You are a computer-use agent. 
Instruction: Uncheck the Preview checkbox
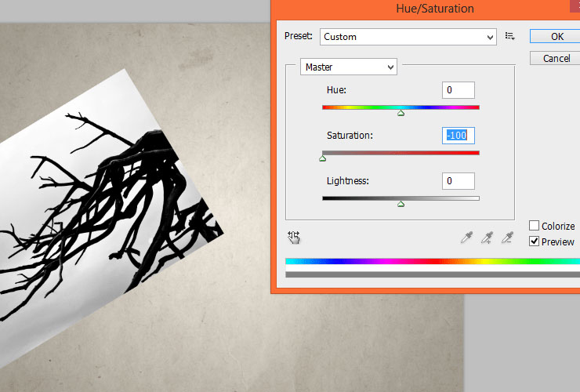click(x=534, y=241)
